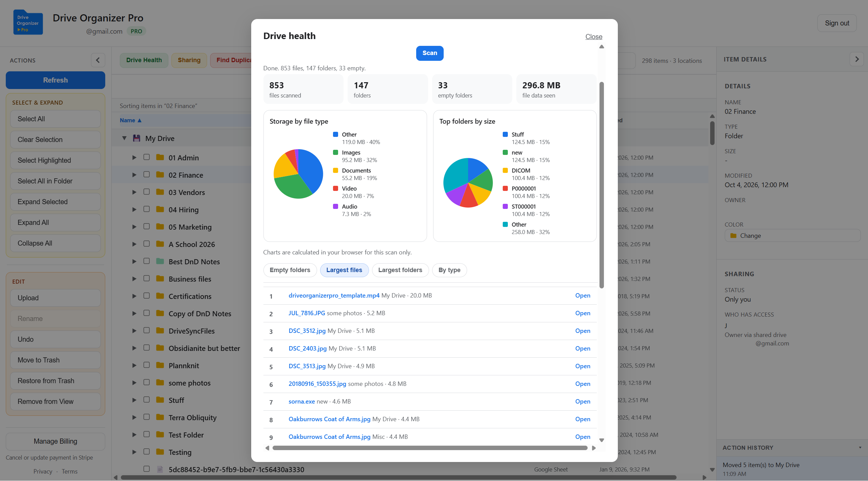
Task: Click the 01 Admin folder icon
Action: click(x=160, y=157)
